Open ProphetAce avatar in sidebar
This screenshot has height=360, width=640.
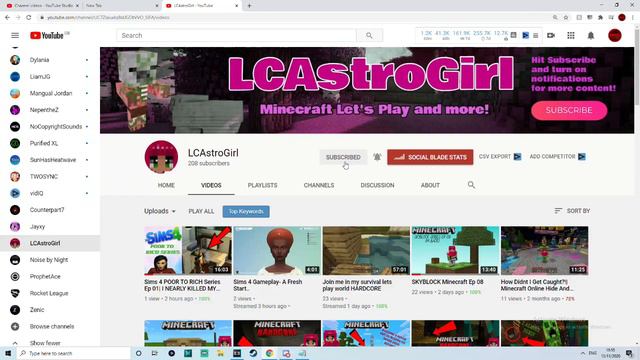point(15,277)
